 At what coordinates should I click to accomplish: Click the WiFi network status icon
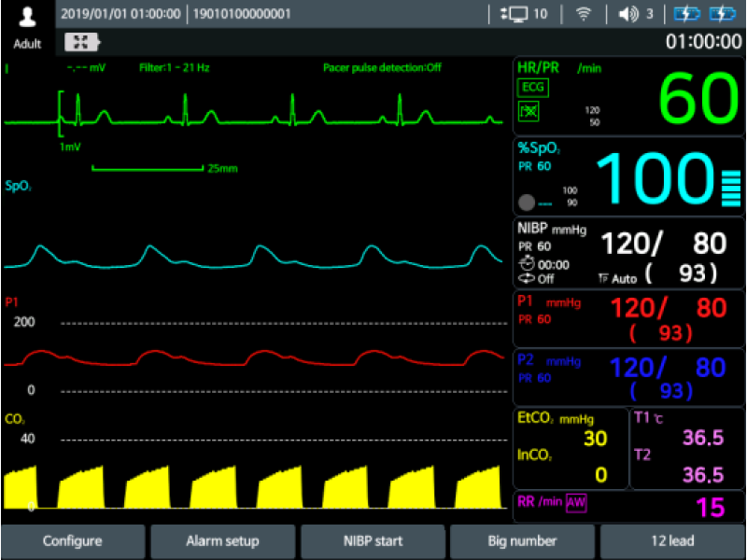click(584, 13)
